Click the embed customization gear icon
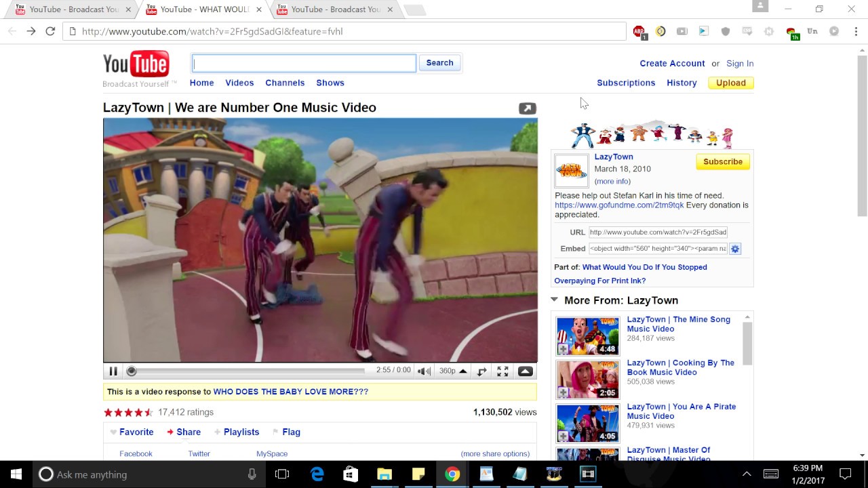 735,249
